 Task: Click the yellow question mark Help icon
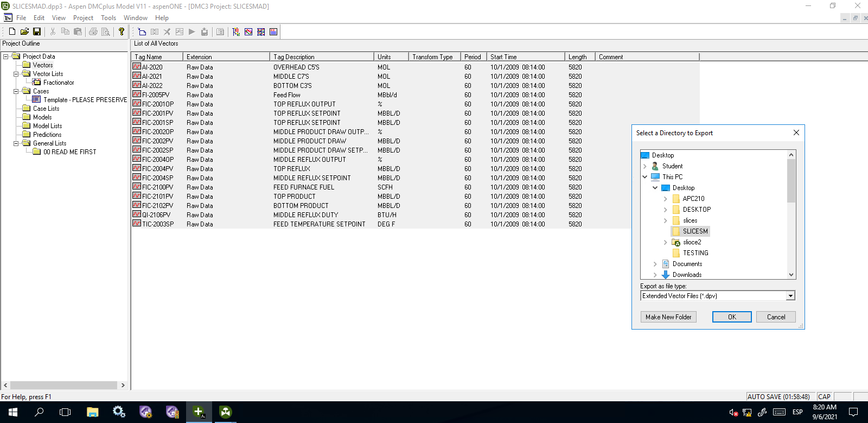pyautogui.click(x=122, y=32)
